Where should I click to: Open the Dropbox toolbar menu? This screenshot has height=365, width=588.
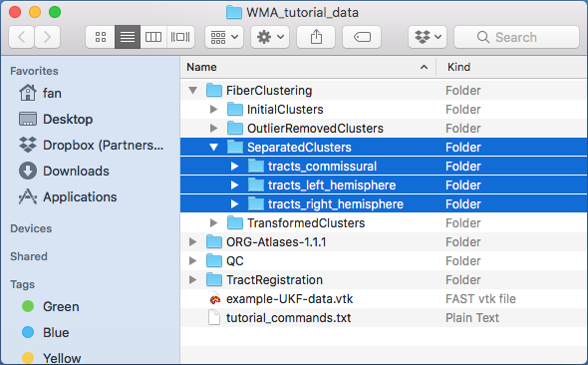(428, 37)
